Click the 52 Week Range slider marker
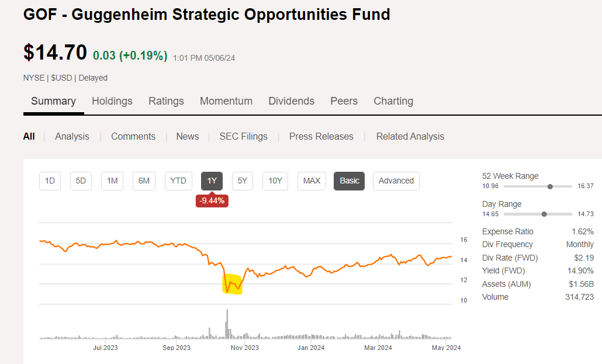Image resolution: width=602 pixels, height=364 pixels. click(549, 186)
